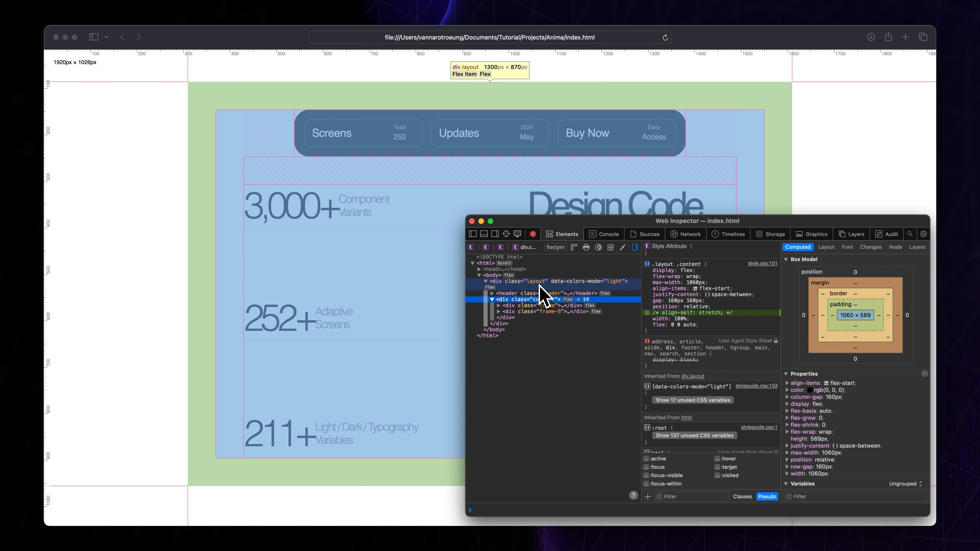Open the issues warning indicator

(x=533, y=234)
